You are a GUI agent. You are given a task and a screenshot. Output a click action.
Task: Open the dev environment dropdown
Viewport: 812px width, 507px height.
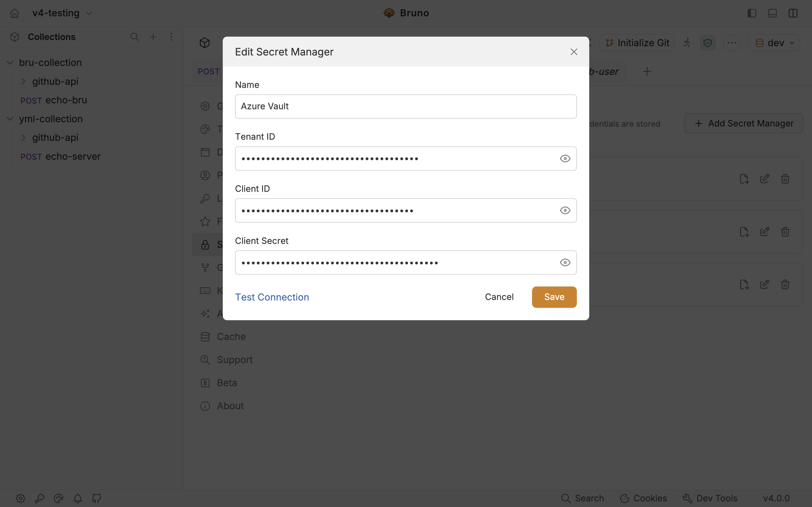click(774, 43)
